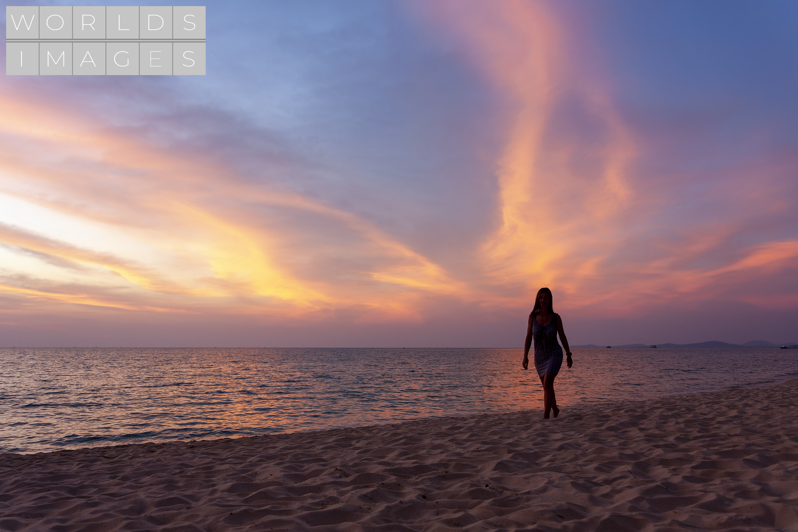Click the divider line between logo rows
This screenshot has width=798, height=532.
pos(105,40)
